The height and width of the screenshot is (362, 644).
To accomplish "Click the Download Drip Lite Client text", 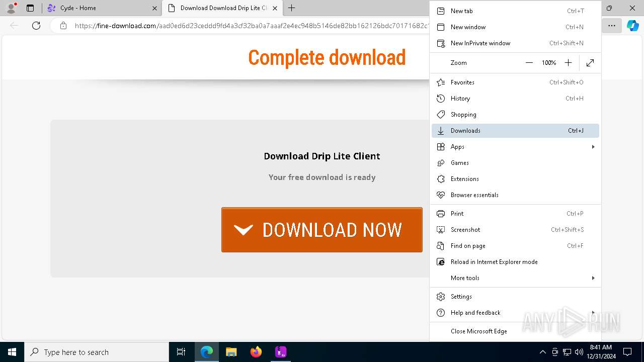I will pyautogui.click(x=322, y=156).
